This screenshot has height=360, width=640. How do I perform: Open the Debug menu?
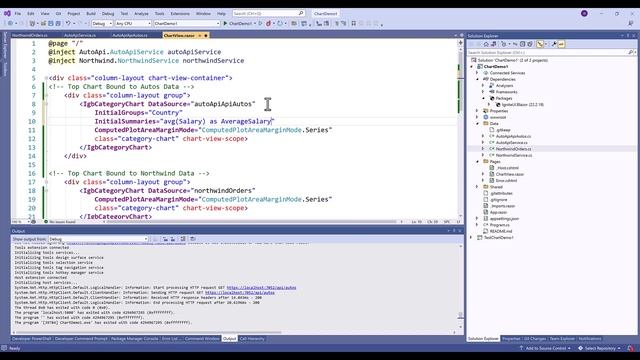(x=108, y=13)
